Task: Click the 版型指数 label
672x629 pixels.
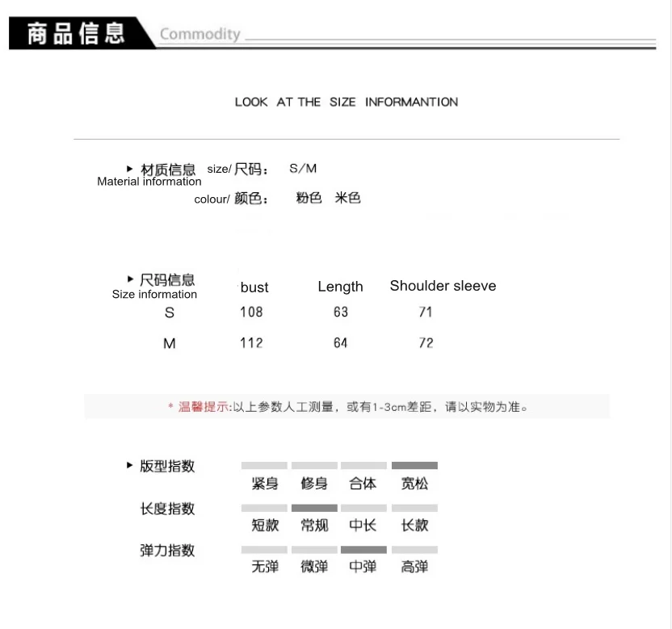Action: pos(167,466)
